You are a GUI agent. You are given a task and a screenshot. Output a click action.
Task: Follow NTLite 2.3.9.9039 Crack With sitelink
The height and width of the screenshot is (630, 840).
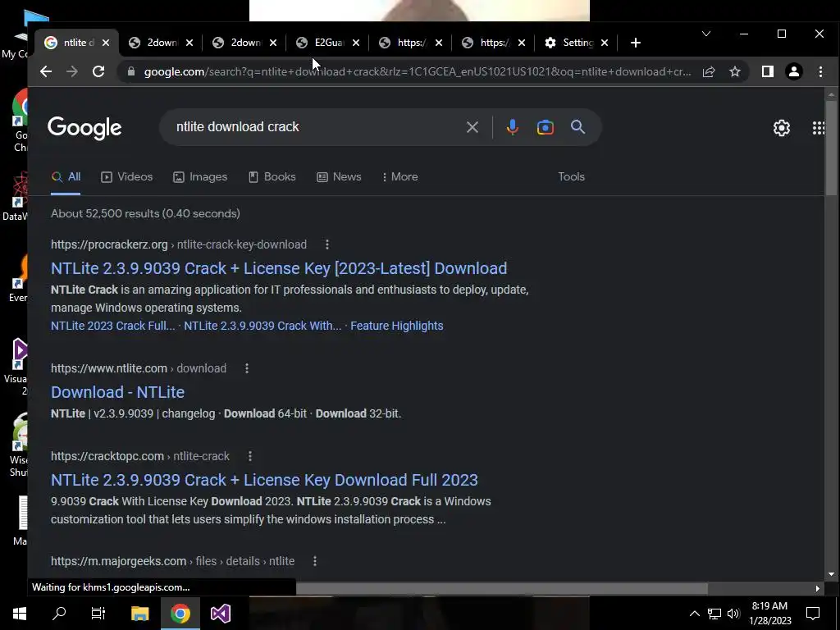[x=262, y=326]
